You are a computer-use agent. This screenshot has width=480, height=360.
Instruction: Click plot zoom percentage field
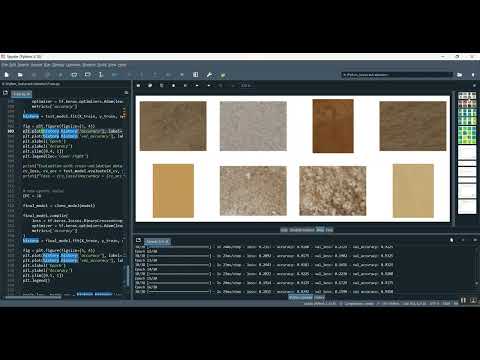coord(246,86)
